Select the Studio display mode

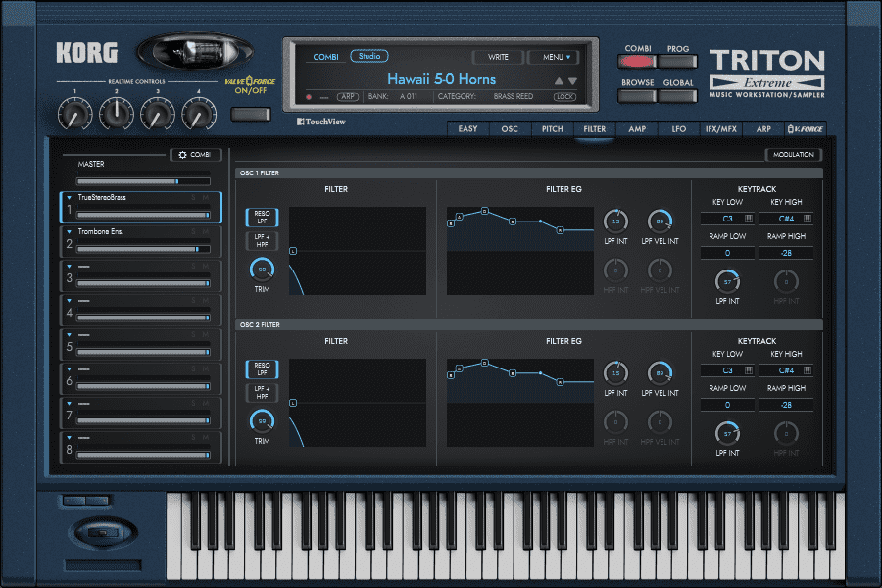point(369,56)
